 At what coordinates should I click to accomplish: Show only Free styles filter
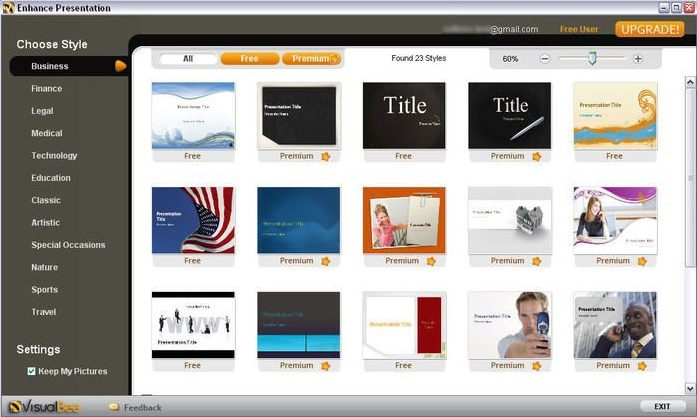(250, 59)
